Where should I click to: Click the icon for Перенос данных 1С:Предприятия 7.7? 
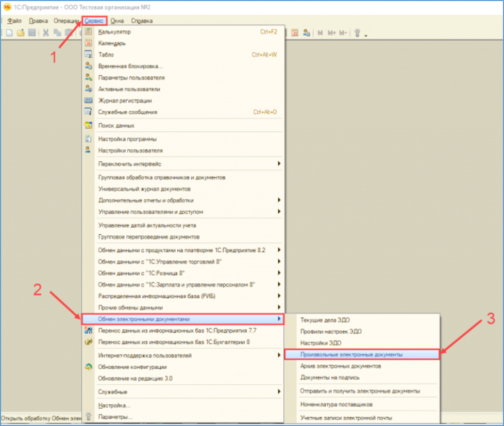tap(89, 330)
